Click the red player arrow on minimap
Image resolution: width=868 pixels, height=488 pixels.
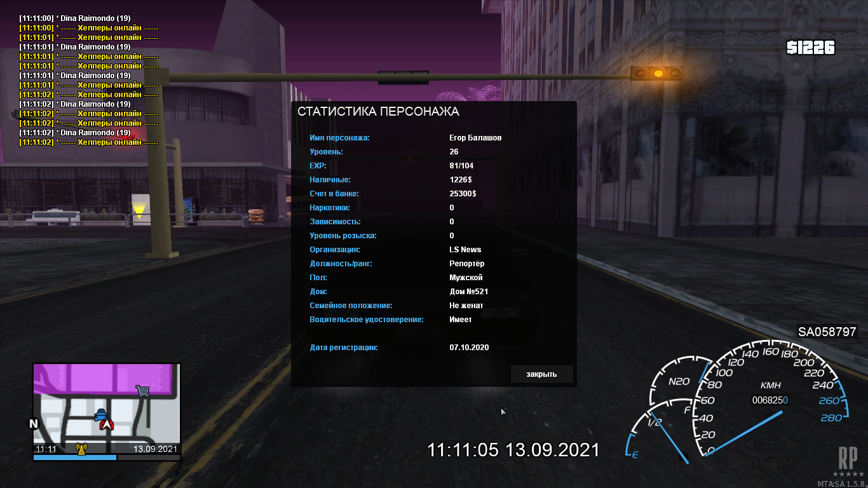pos(106,423)
